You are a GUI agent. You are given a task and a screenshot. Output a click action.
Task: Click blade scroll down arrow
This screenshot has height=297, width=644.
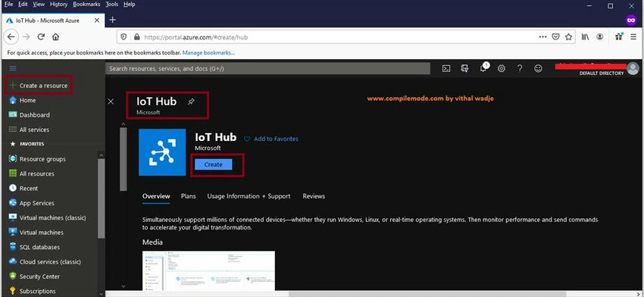coord(123,286)
